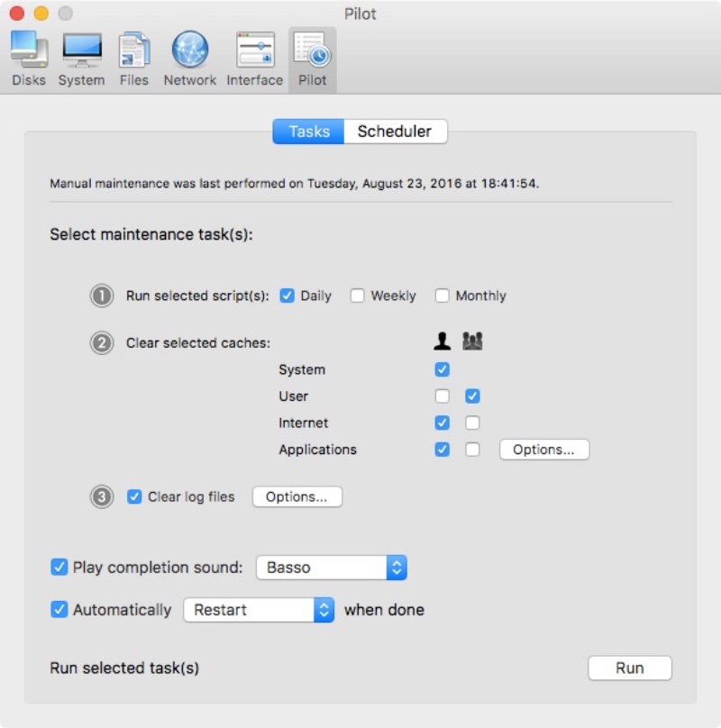Image resolution: width=721 pixels, height=728 pixels.
Task: Expand the Restart action dropdown
Action: 259,610
